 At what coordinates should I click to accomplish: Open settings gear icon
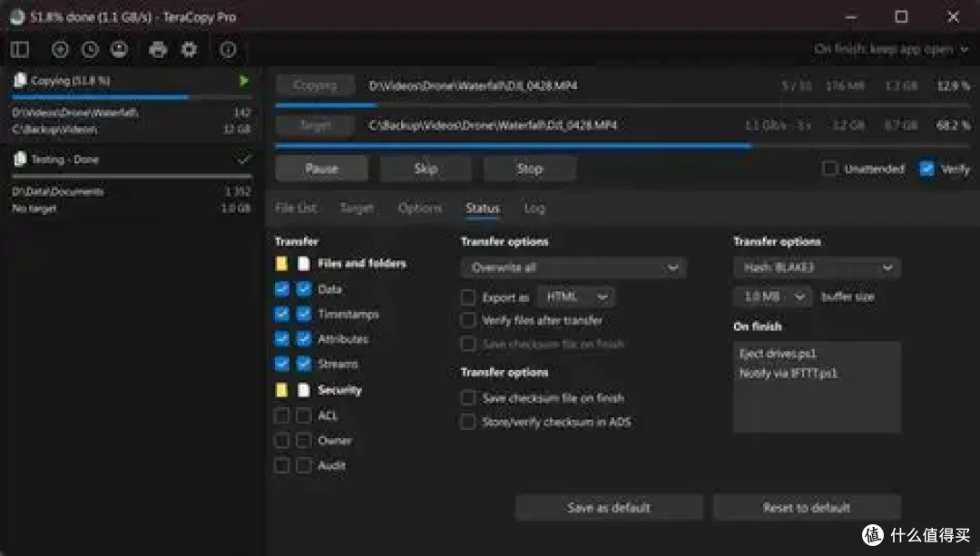(x=189, y=49)
